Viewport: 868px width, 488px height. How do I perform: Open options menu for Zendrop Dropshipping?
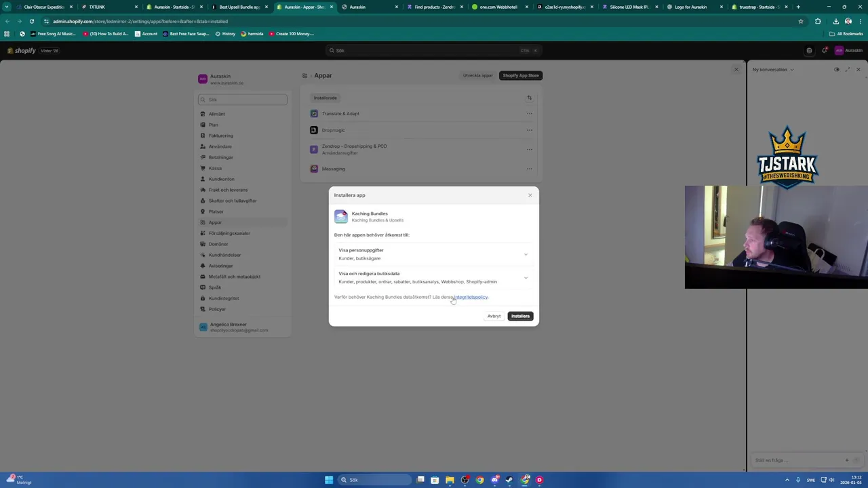[x=530, y=149]
